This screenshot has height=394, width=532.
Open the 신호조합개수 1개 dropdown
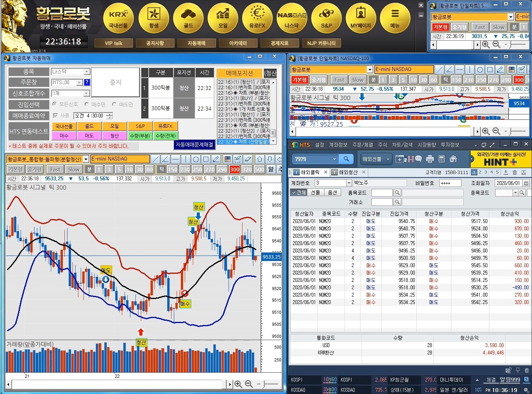[x=87, y=93]
